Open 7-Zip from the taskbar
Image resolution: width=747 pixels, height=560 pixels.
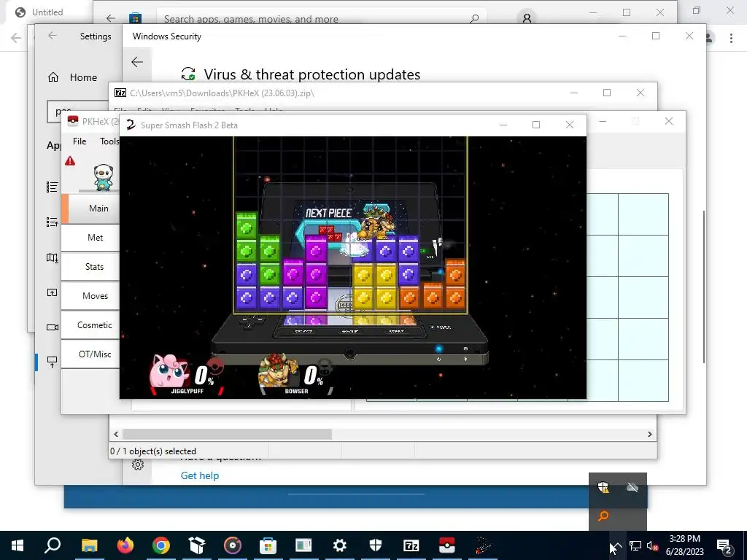point(411,545)
